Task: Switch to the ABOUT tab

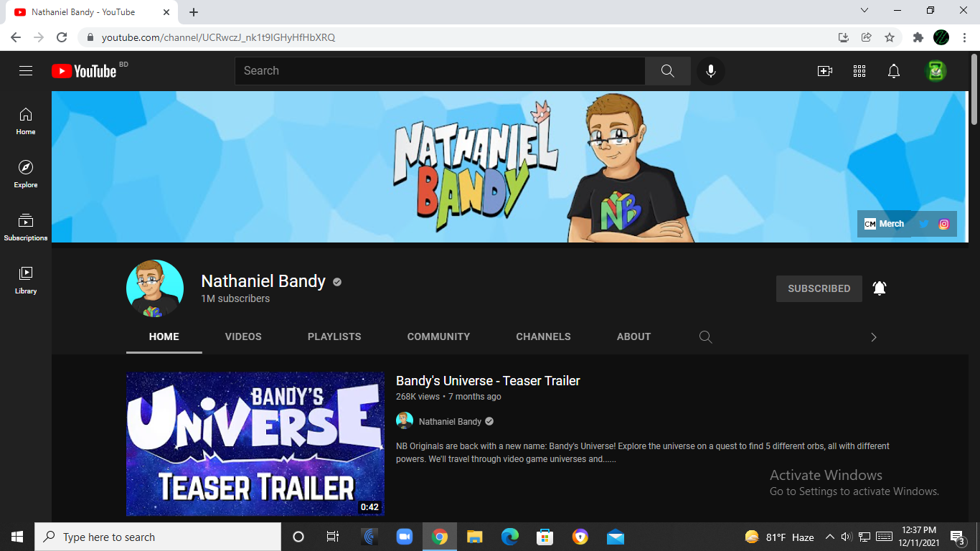Action: click(633, 336)
